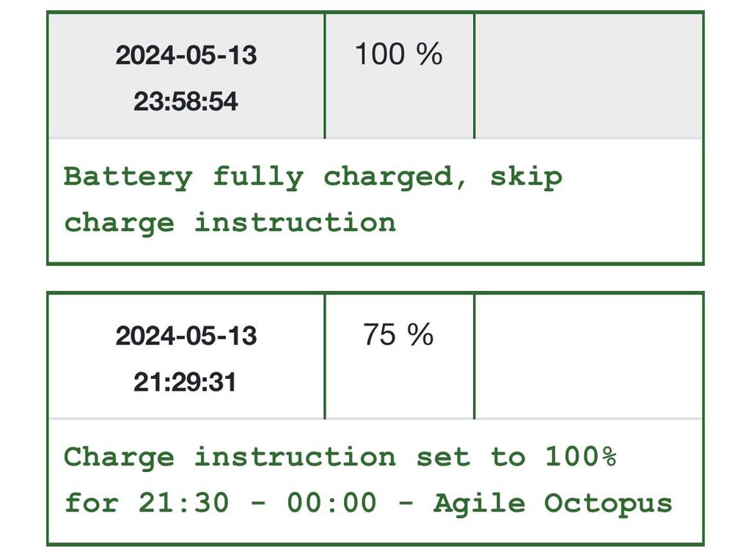This screenshot has width=751, height=560.
Task: Click the date above the 23:58:54 time
Action: pos(186,56)
